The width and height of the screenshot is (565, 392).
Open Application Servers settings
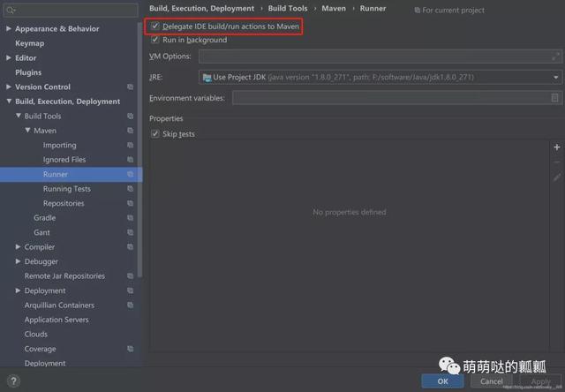point(56,320)
